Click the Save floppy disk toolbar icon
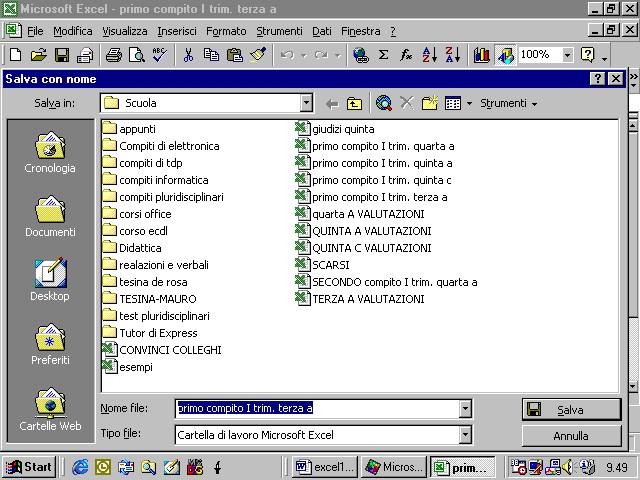This screenshot has width=640, height=480. (x=62, y=54)
